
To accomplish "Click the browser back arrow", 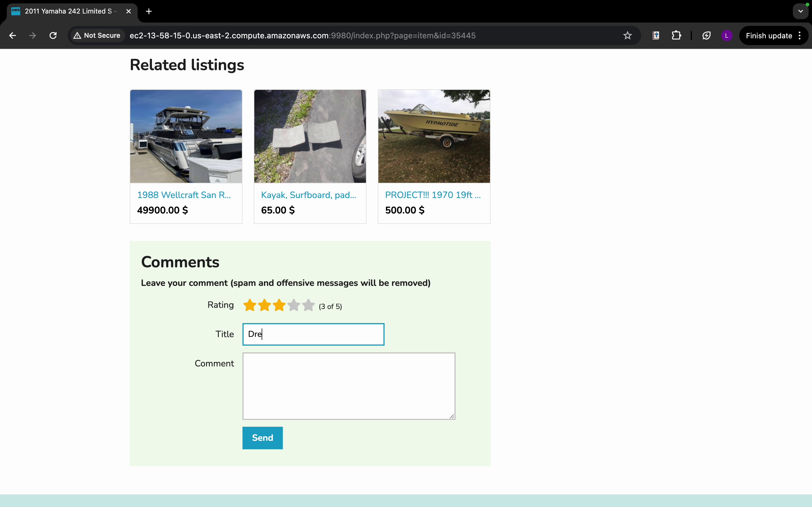I will (x=12, y=35).
